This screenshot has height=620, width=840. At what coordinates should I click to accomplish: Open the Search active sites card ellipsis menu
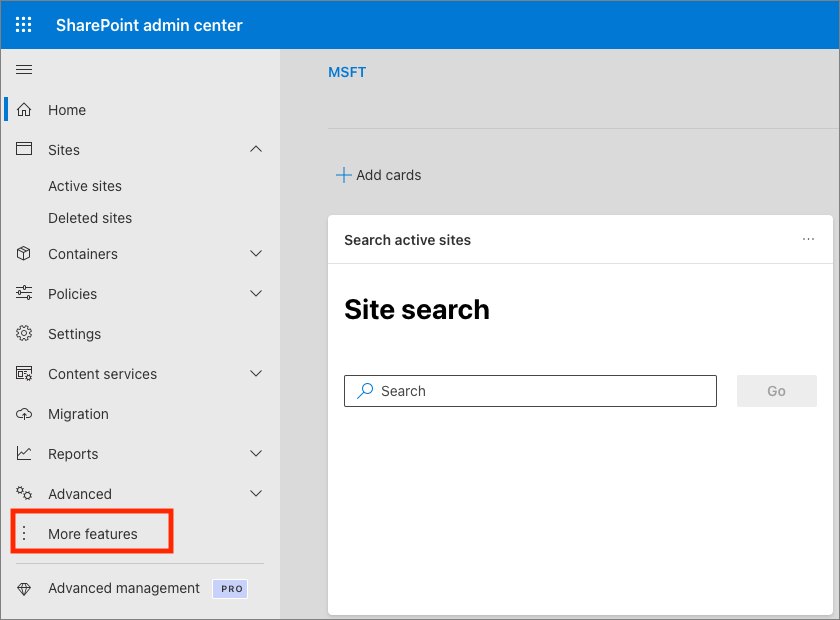tap(808, 239)
